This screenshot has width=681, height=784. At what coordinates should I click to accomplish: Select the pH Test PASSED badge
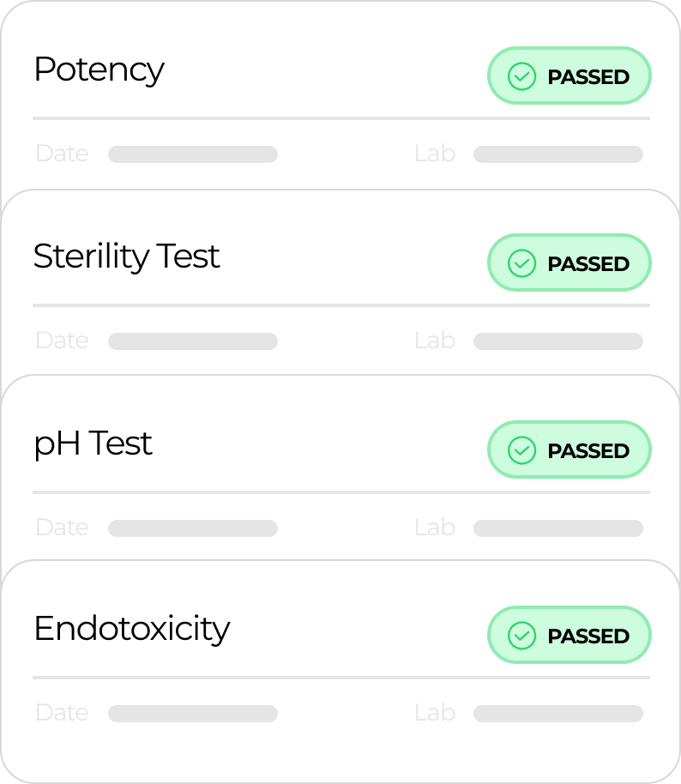click(x=569, y=450)
